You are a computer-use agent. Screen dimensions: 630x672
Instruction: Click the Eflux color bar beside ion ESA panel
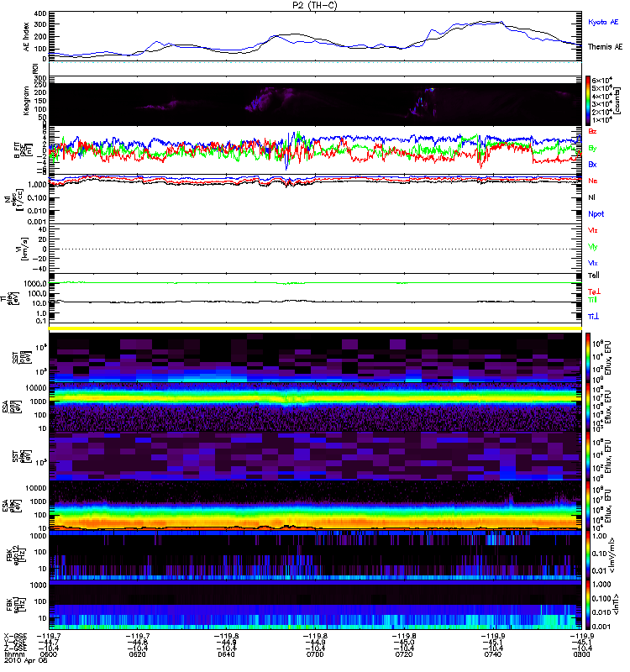(x=588, y=407)
